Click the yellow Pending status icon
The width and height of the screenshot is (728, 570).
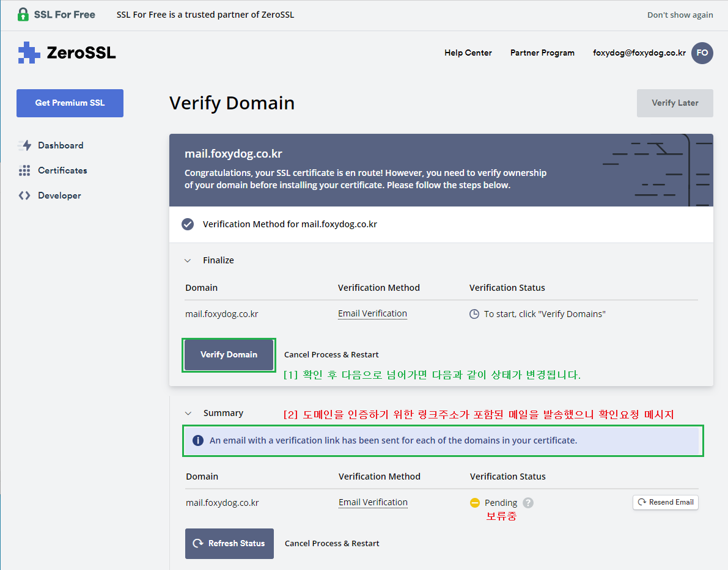point(474,503)
